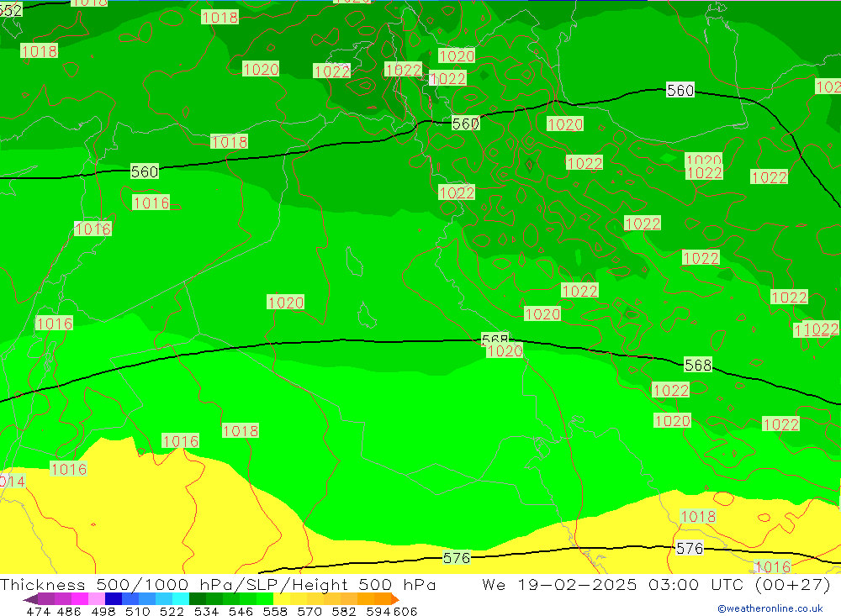841x616 pixels.
Task: Click the 1020 label half-hidden behind a 1022 label
Action: click(x=704, y=159)
